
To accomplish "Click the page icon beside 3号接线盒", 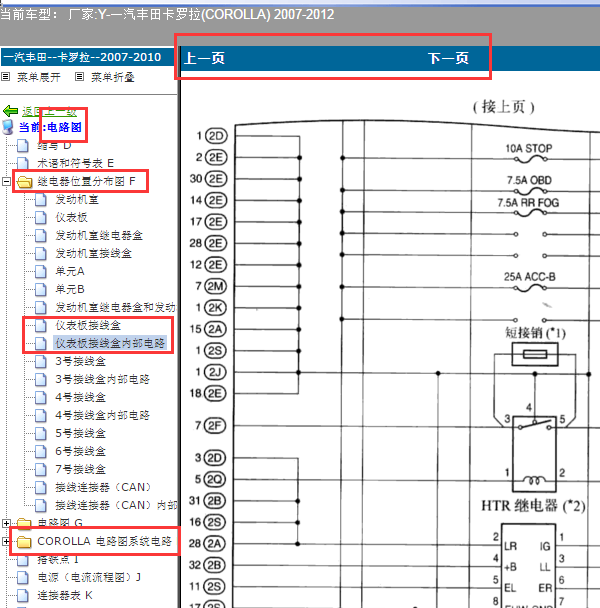I will (x=41, y=361).
